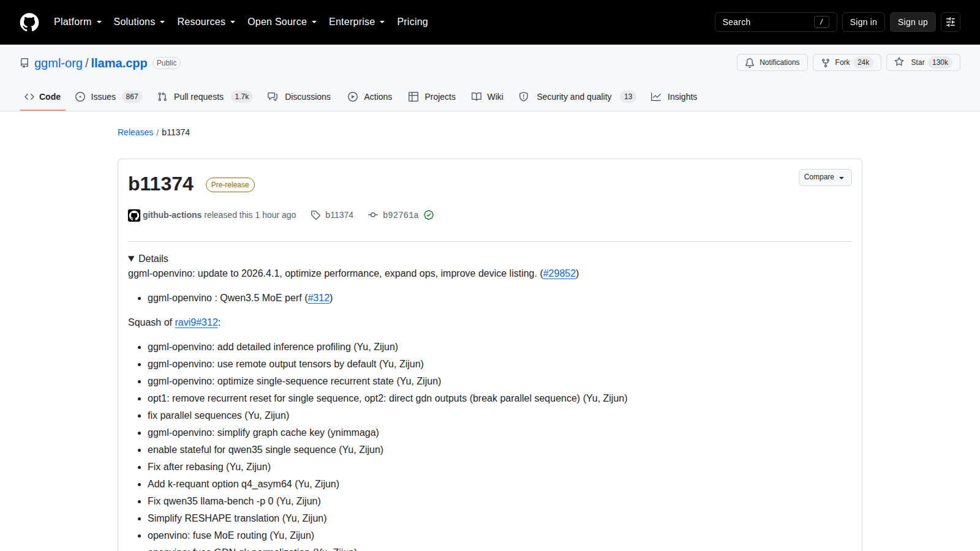Viewport: 980px width, 551px height.
Task: Click 'Fix after rebasing (Yu, Zijun)' text
Action: pyautogui.click(x=209, y=467)
